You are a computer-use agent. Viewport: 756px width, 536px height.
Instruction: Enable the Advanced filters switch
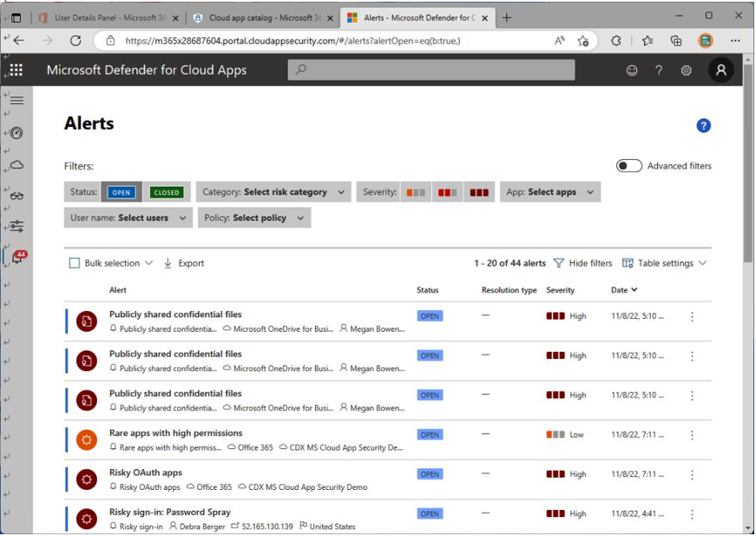(x=628, y=166)
